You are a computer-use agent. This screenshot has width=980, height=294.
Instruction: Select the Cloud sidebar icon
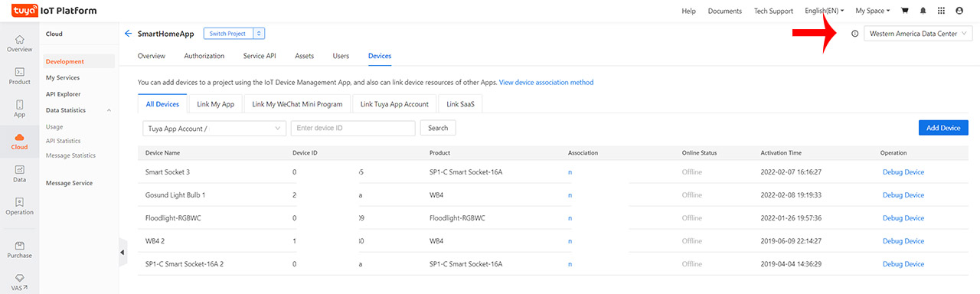19,141
